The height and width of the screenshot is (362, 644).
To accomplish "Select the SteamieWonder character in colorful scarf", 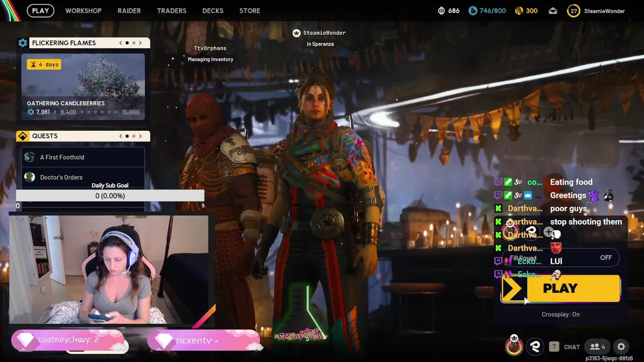I will pos(322,211).
